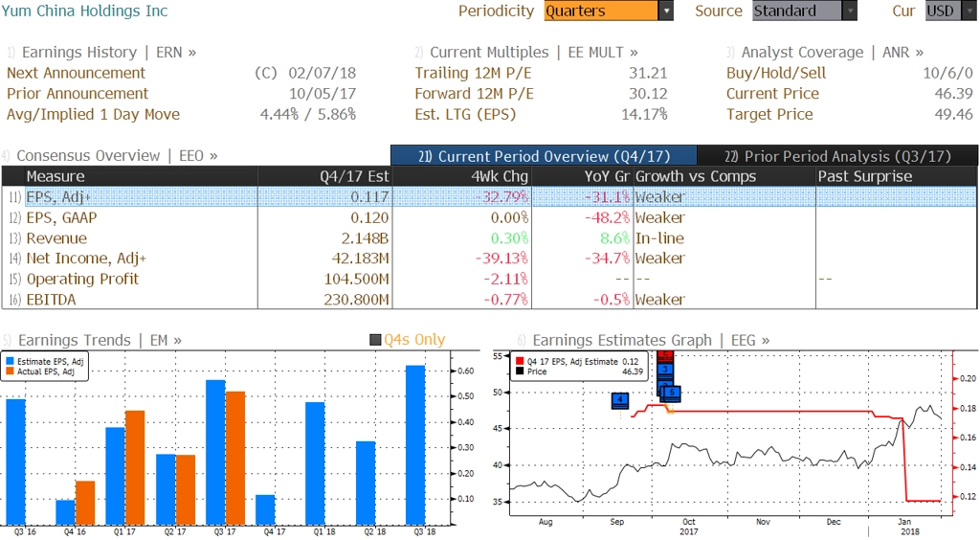
Task: Select the Net Income, Adj+ row
Action: click(x=489, y=259)
